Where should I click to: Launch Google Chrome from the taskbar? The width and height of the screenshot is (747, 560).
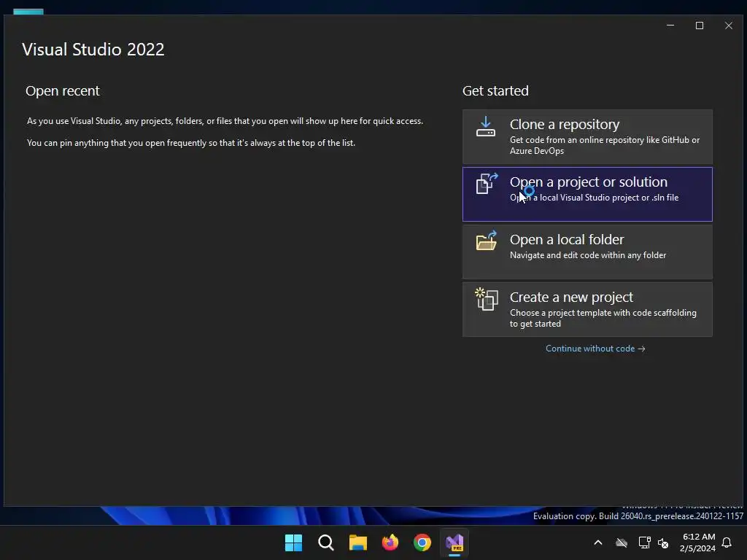coord(422,542)
